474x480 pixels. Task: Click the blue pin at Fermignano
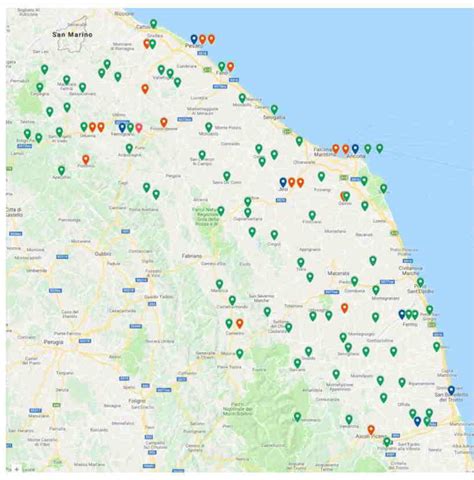click(x=122, y=127)
